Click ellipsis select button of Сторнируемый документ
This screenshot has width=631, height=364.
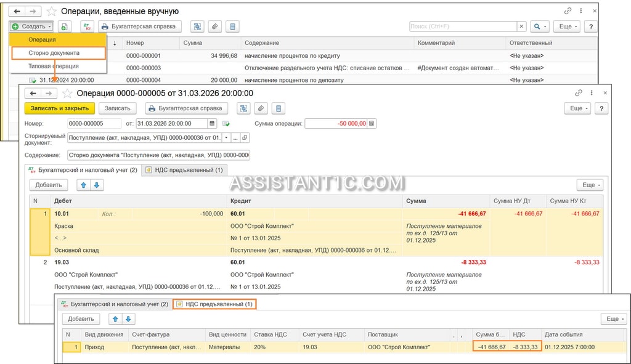click(x=235, y=138)
